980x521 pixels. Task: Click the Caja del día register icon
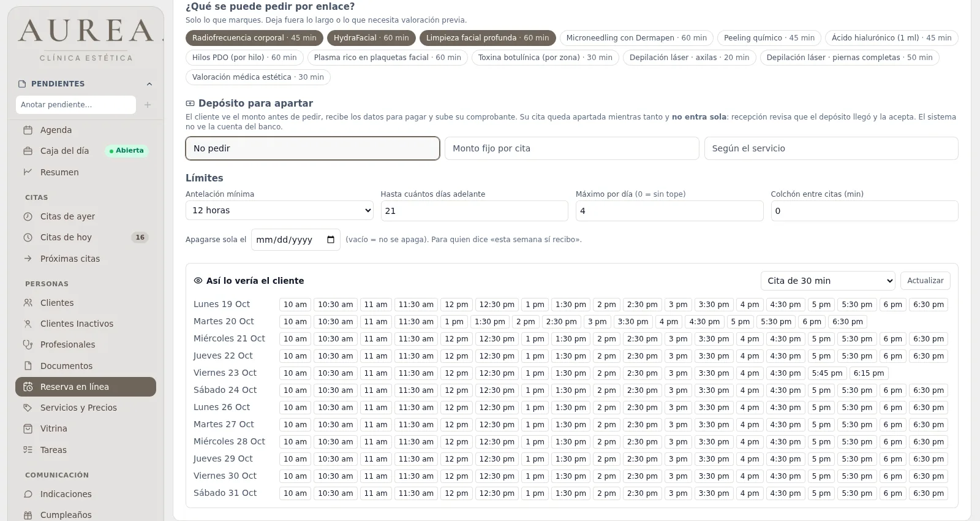pyautogui.click(x=28, y=151)
